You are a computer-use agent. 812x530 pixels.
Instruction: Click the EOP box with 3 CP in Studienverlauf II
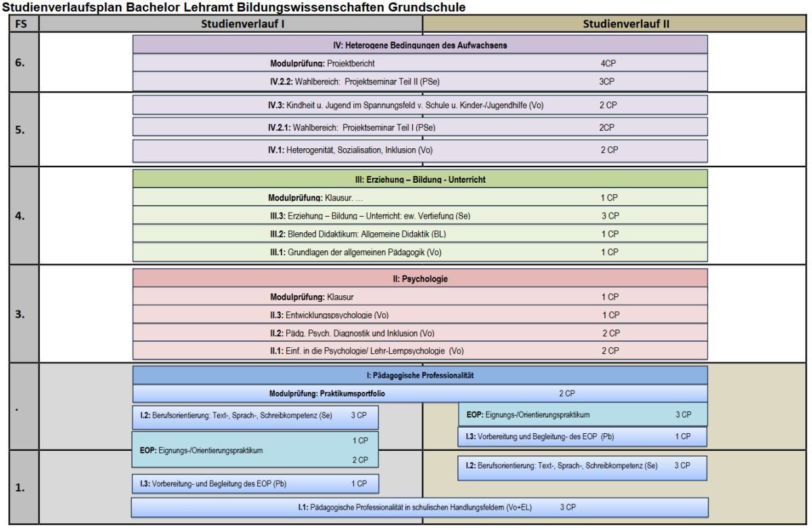pyautogui.click(x=582, y=414)
